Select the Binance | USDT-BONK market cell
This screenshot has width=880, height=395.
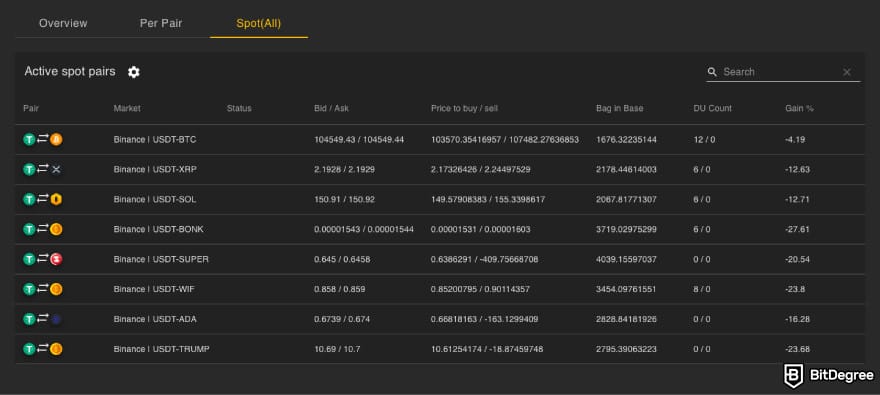(x=158, y=229)
